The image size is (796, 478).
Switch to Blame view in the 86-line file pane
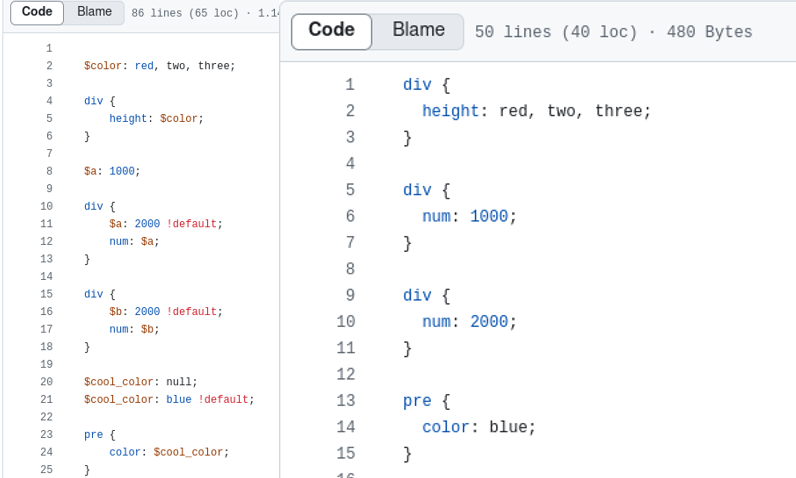point(94,12)
